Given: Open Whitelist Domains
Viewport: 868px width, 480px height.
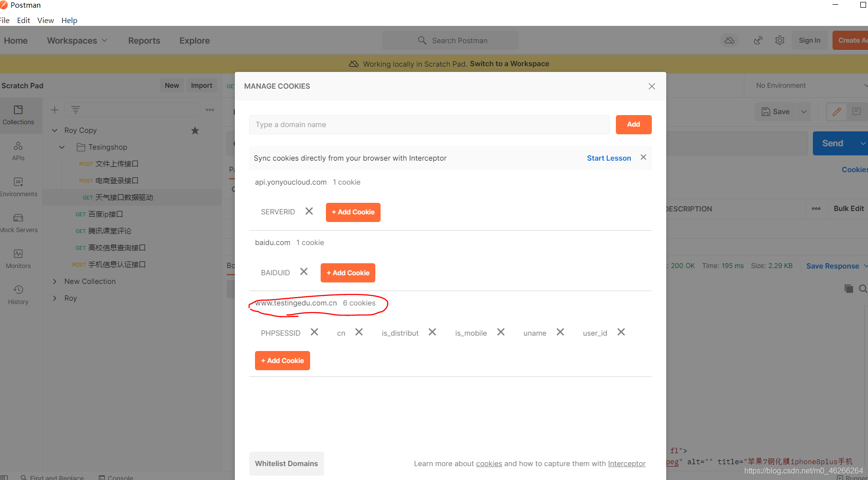Looking at the screenshot, I should (x=287, y=464).
